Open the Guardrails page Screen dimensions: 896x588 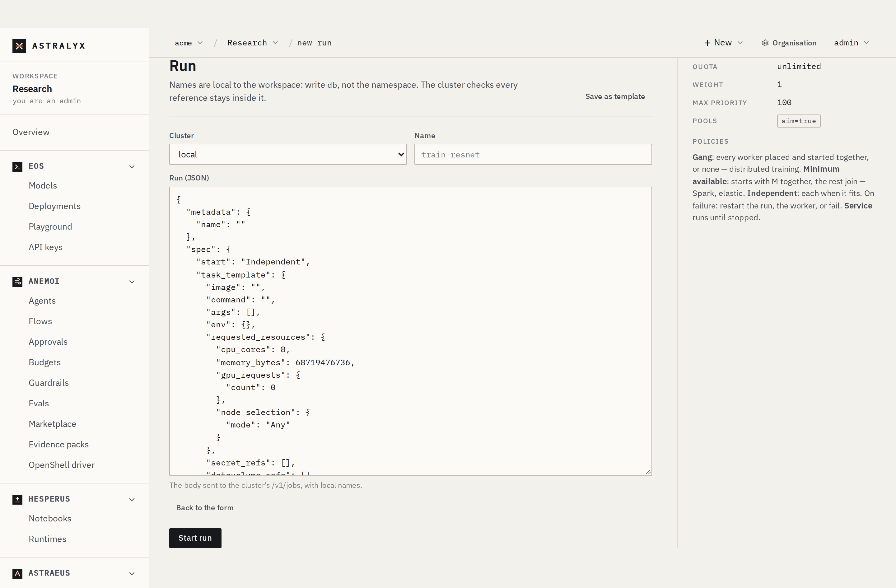tap(49, 383)
